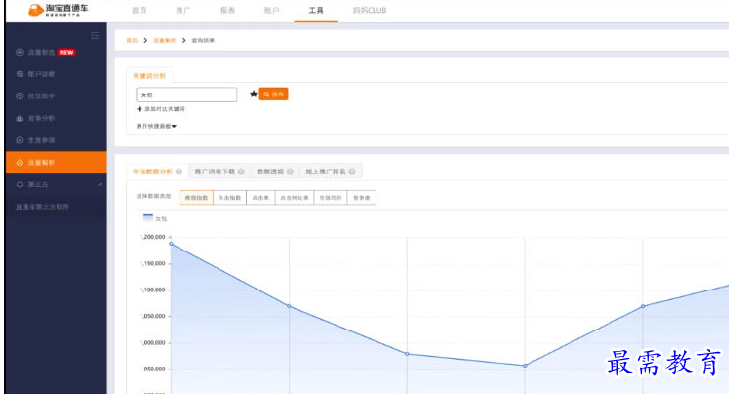Click the red NEW badge
729x394 pixels.
pos(66,53)
